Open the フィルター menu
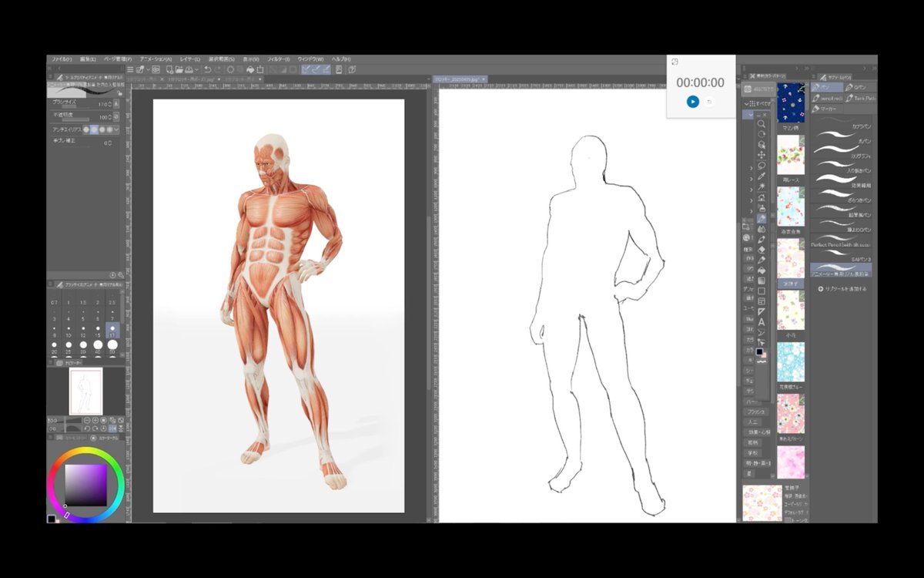The image size is (924, 578). point(279,59)
